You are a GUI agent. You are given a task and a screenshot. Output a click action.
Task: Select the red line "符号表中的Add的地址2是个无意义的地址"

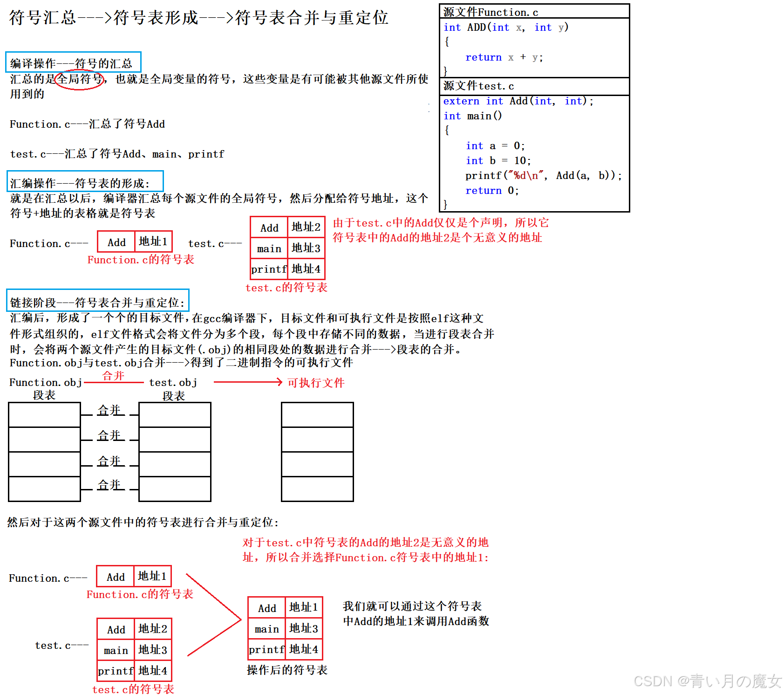click(437, 238)
